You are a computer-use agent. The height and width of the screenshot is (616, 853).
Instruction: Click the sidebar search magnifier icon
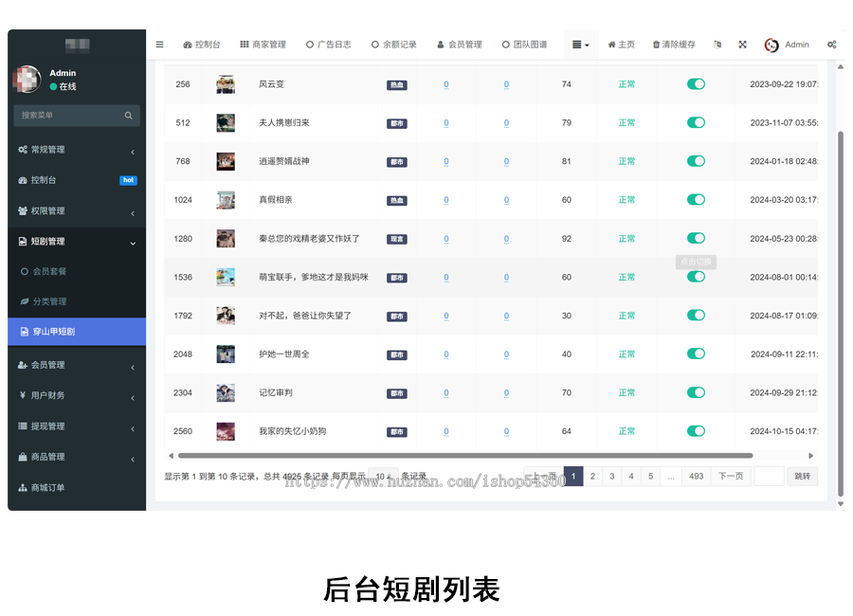(x=128, y=116)
